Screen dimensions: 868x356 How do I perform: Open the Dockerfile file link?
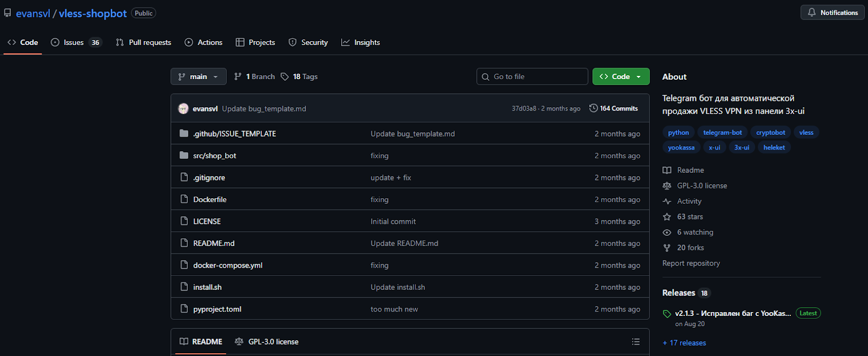pos(210,199)
